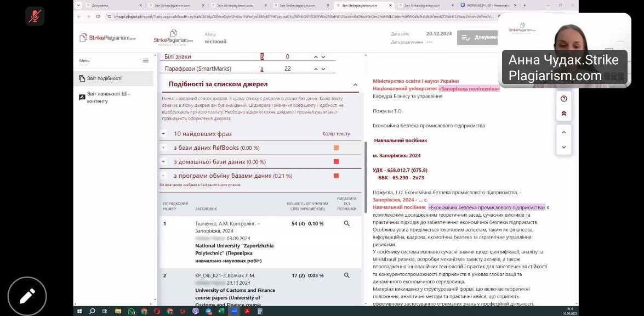Open source КР_ОІБ_К21-3_Волчак Л.М.
This screenshot has width=644, height=316.
tap(225, 275)
